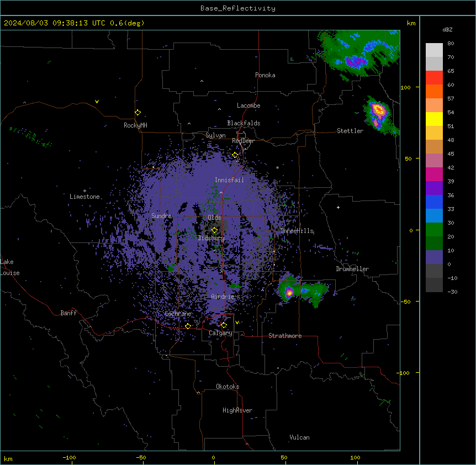Select the yellow diamond marker below RedDeer

235,155
